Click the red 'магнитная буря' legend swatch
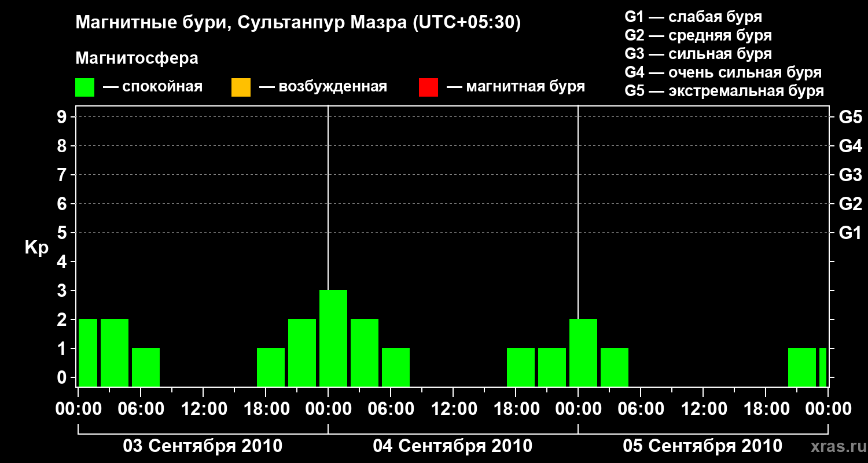The image size is (868, 463). coord(428,87)
